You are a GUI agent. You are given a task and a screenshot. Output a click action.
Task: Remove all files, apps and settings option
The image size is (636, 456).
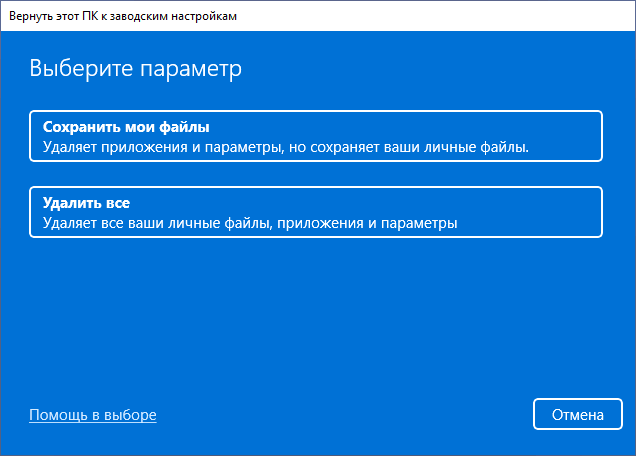point(315,212)
